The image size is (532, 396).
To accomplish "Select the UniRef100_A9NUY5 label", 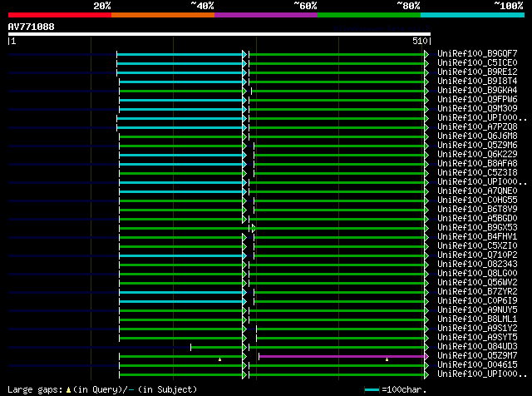I will coord(477,310).
